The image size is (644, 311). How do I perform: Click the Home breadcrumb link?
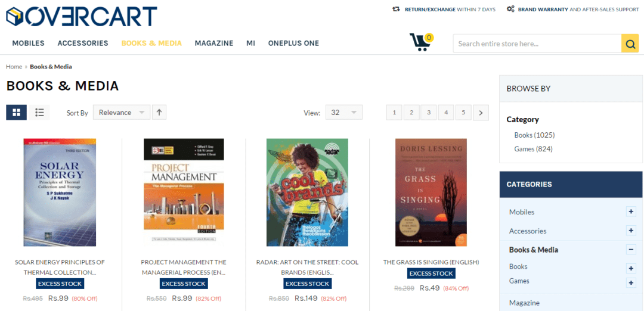click(x=14, y=67)
